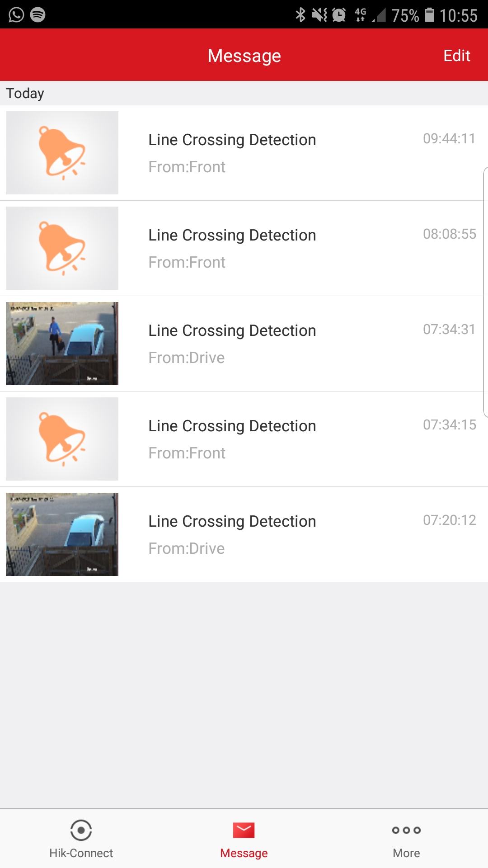Tap the right edge panel handle
488x868 pixels.
(x=485, y=292)
